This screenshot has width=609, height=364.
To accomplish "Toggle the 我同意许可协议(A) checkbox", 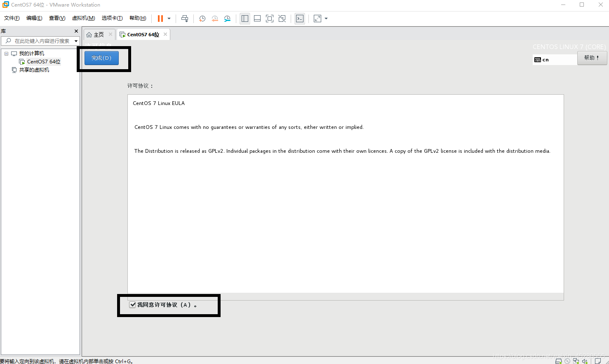I will [x=132, y=305].
